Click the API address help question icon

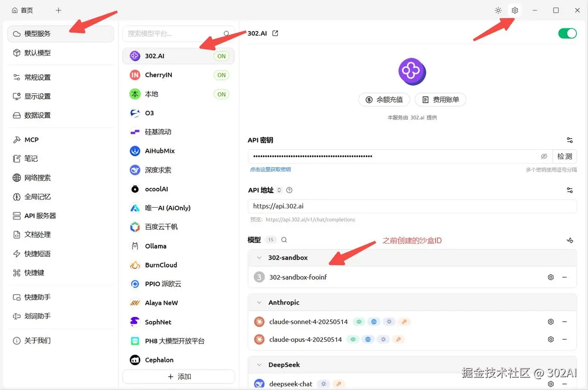click(289, 190)
